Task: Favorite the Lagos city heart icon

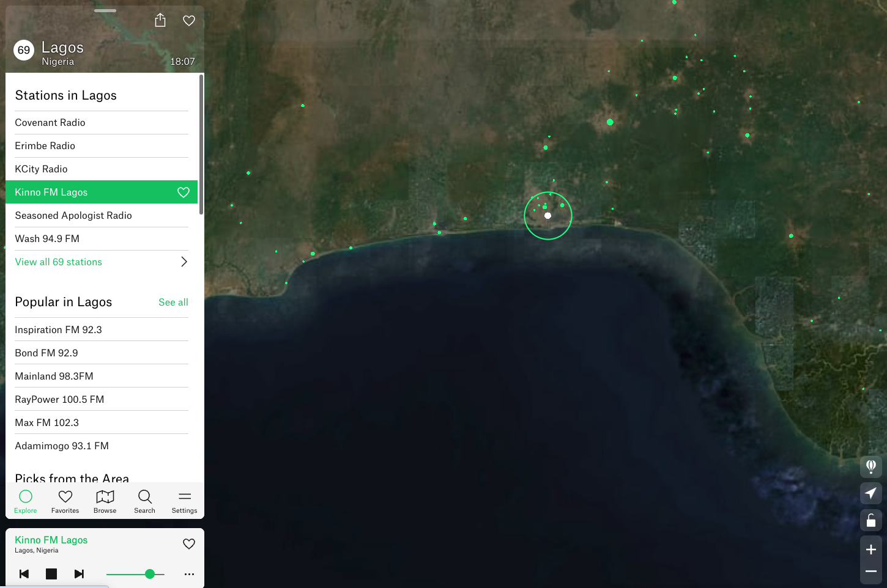Action: [x=189, y=21]
